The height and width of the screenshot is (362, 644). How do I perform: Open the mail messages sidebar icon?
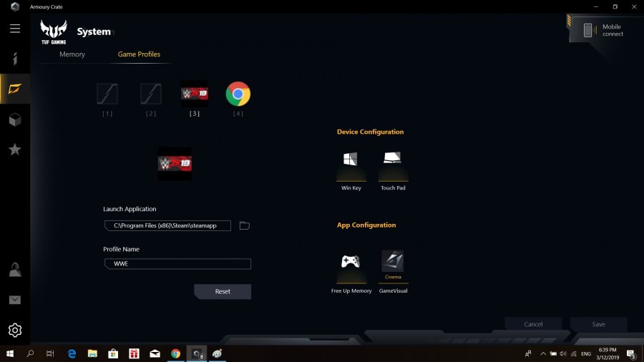tap(15, 300)
